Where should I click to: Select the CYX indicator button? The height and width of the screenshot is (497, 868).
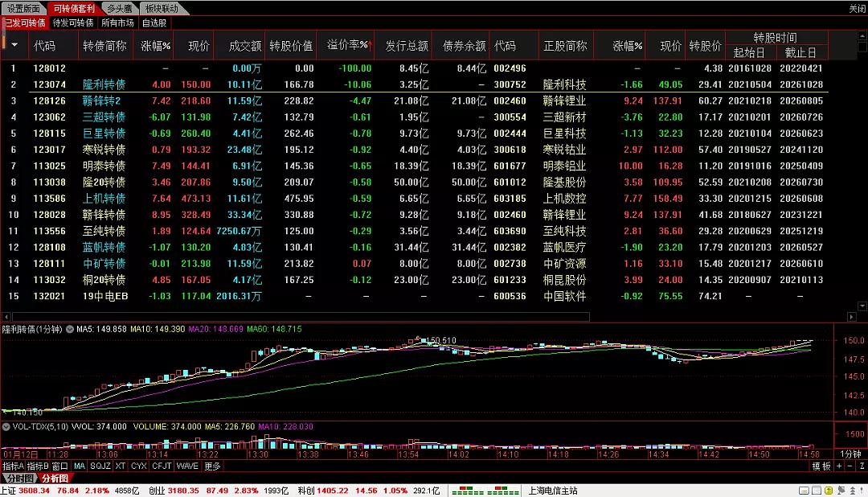138,466
